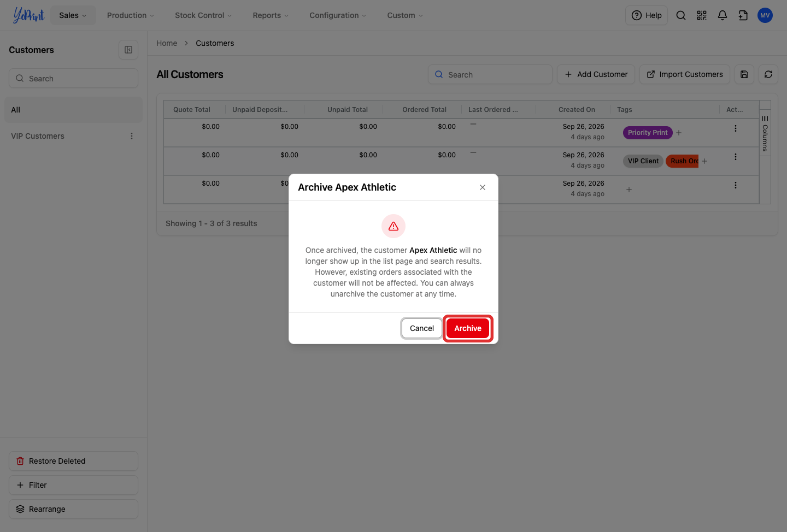The height and width of the screenshot is (532, 787).
Task: Sort by Last Ordered column header
Action: pos(493,110)
